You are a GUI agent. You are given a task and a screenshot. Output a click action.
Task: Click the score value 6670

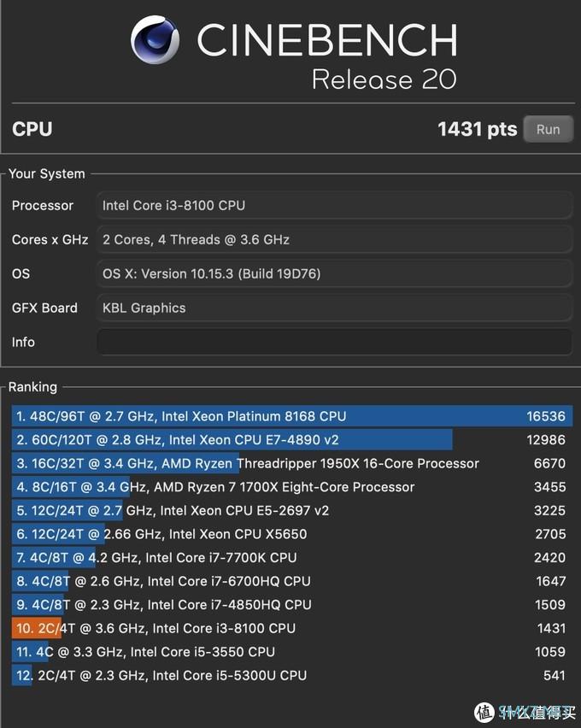click(x=549, y=463)
